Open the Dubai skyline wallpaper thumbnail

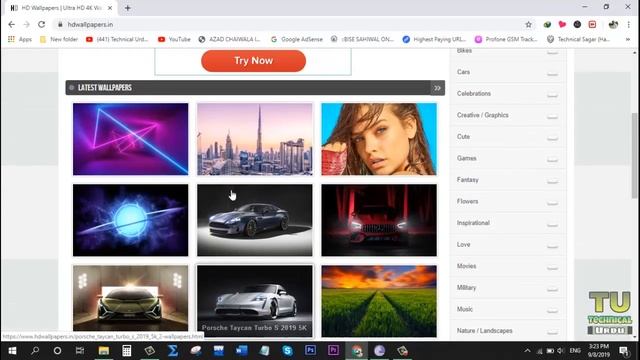pos(255,139)
